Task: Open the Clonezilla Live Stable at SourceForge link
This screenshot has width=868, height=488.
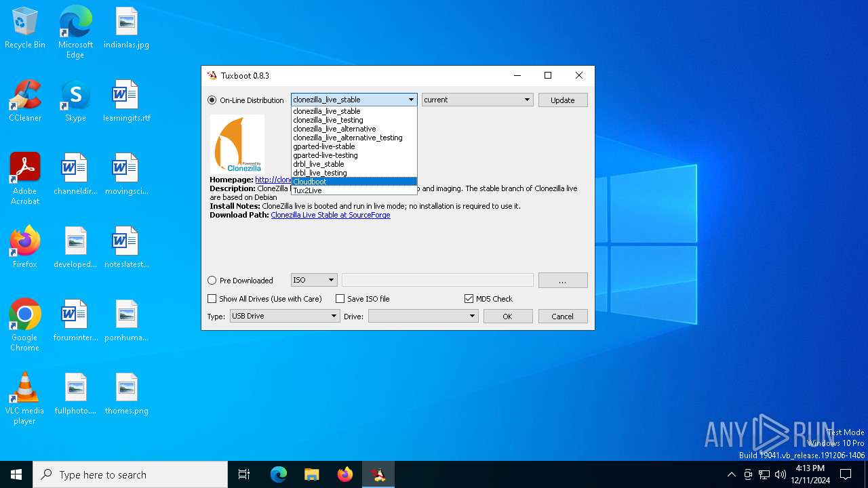Action: click(330, 215)
